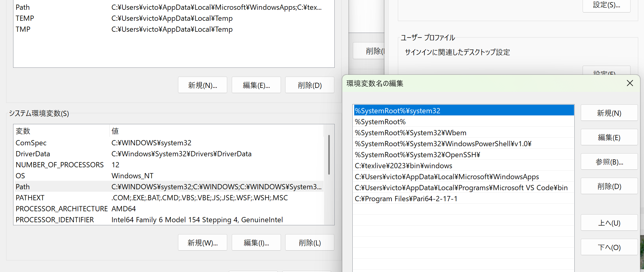Click the system variables list scrollbar
Screen dimensions: 644x272
pos(329,154)
